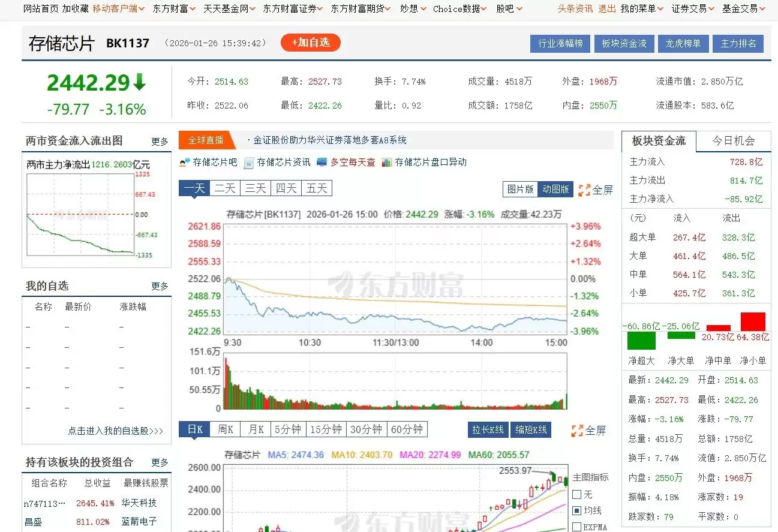
Task: Expand the 证券交易 dropdown
Action: click(693, 9)
